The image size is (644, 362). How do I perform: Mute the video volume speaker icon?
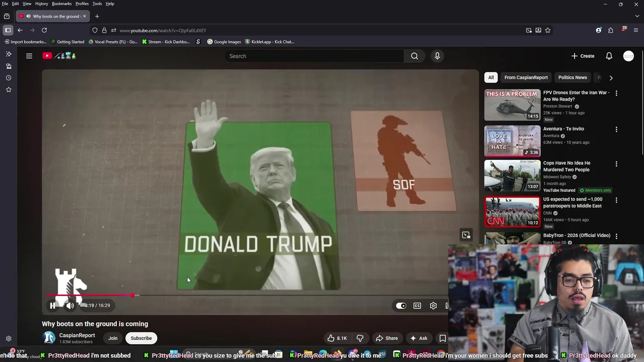click(70, 305)
